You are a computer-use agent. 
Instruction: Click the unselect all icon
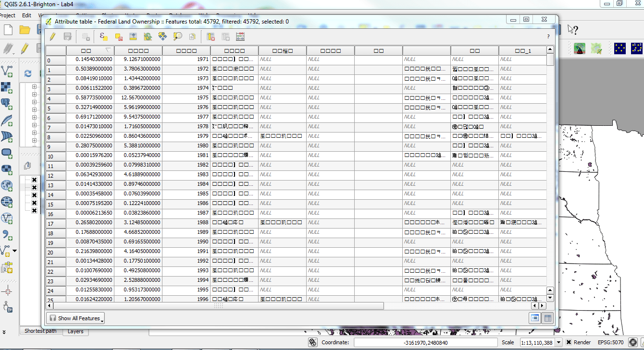pyautogui.click(x=119, y=36)
